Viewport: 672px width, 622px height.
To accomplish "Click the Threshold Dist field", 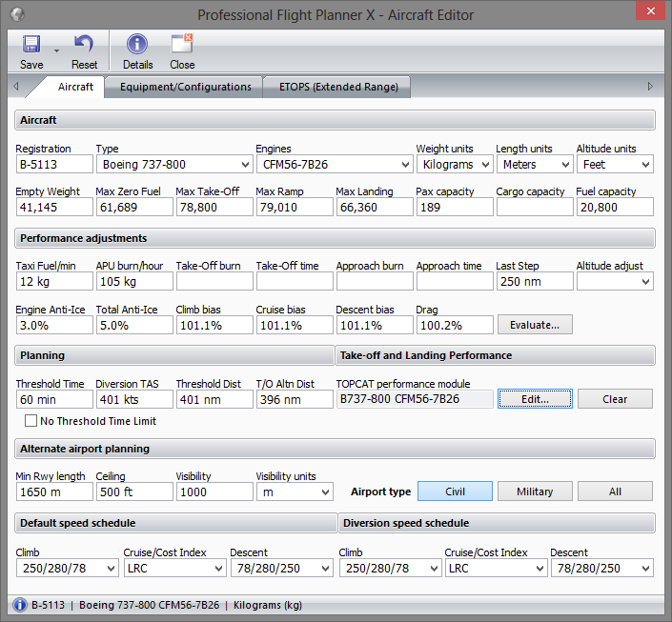I will (214, 399).
